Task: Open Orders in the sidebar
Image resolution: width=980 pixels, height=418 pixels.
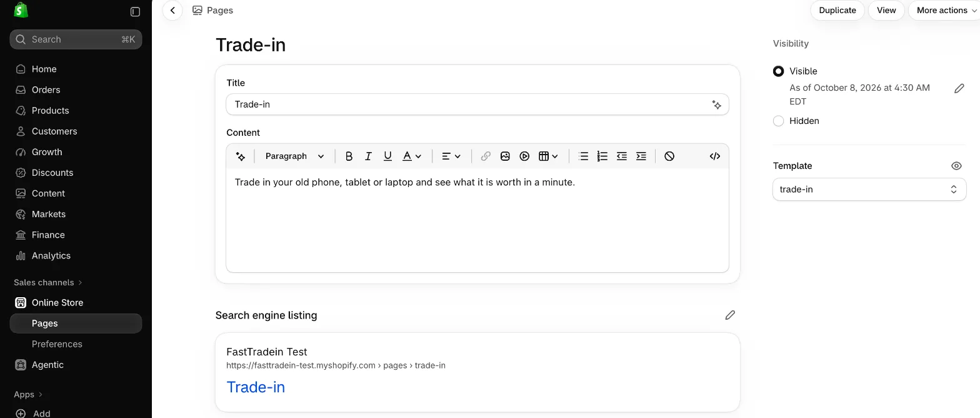Action: point(76,90)
